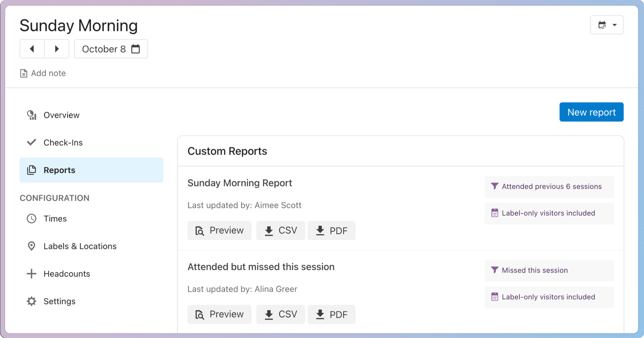Go to previous session date arrow
The width and height of the screenshot is (644, 338).
tap(32, 49)
